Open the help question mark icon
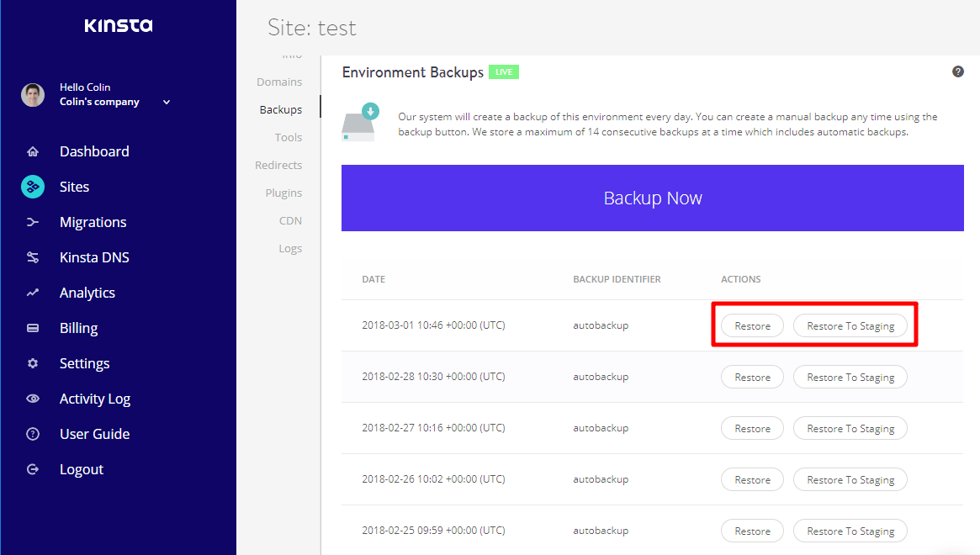 tap(957, 72)
